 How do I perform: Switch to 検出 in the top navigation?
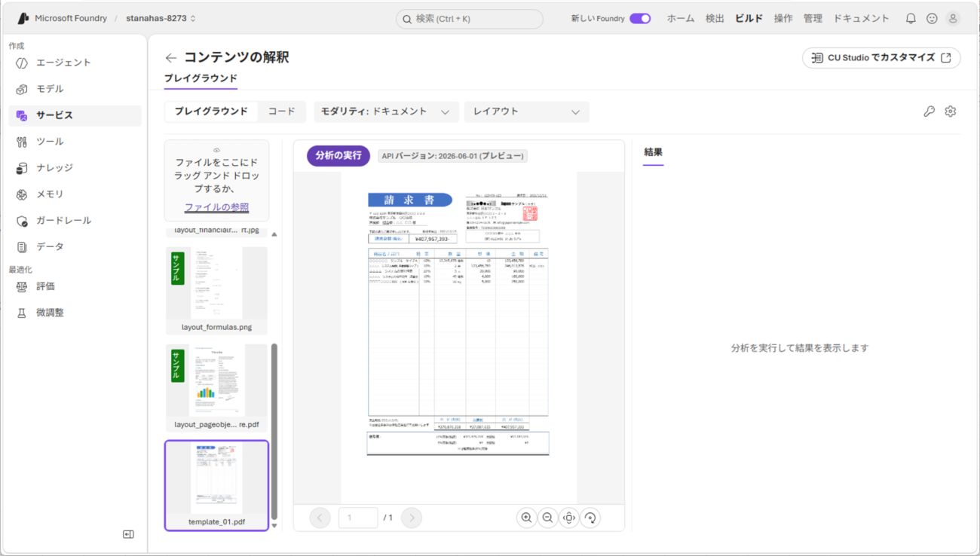pyautogui.click(x=715, y=19)
